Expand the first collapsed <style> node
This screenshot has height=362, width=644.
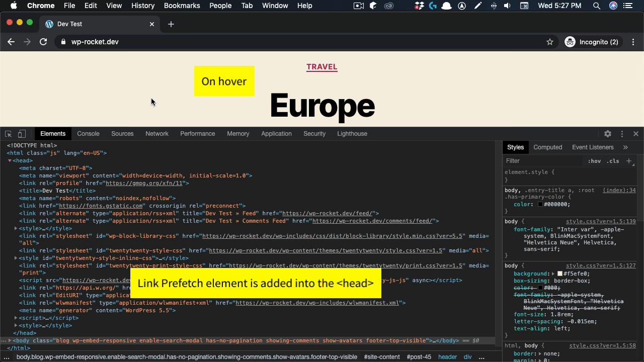[x=16, y=228]
